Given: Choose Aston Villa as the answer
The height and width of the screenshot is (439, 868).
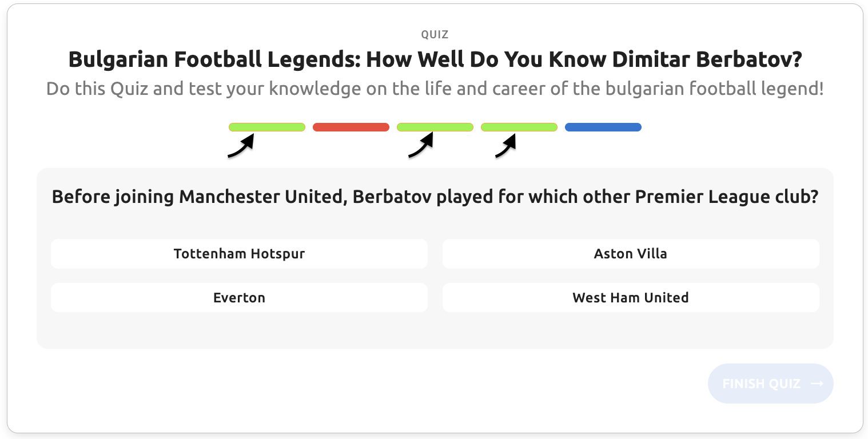Looking at the screenshot, I should (630, 254).
